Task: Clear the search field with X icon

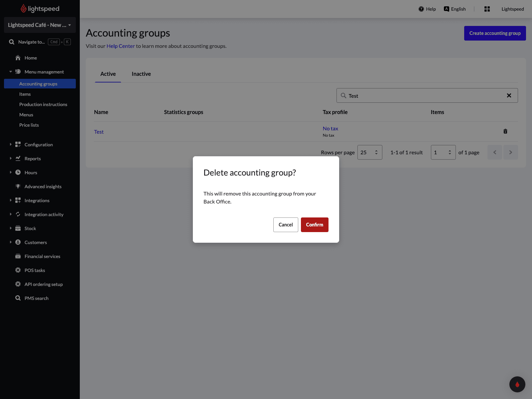Action: click(509, 95)
